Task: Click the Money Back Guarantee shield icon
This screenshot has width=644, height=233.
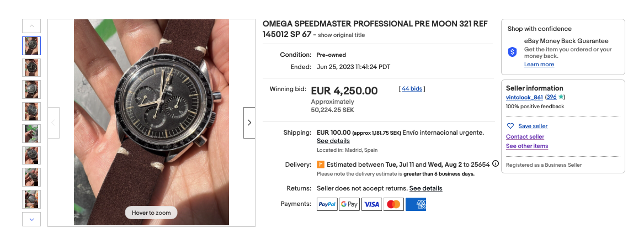Action: (x=512, y=51)
